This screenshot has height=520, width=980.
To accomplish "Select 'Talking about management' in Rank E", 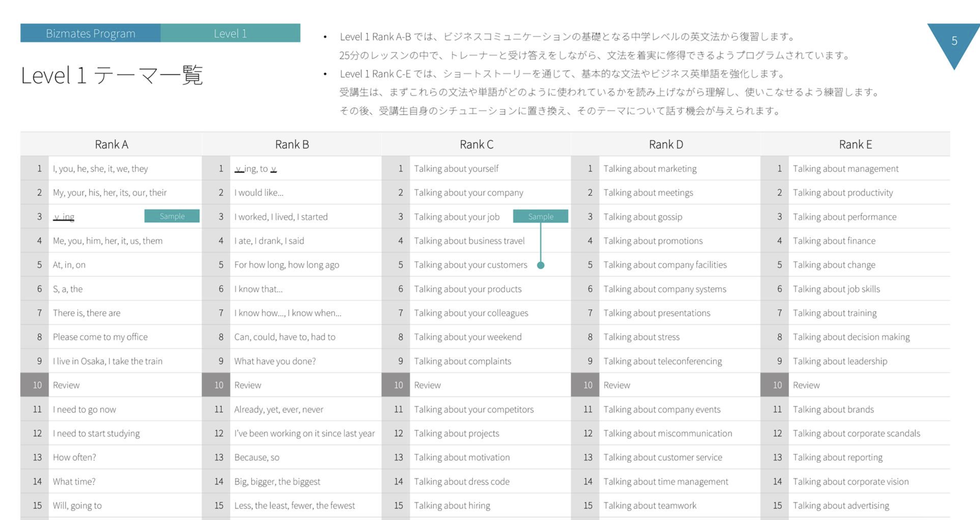I will click(x=845, y=168).
